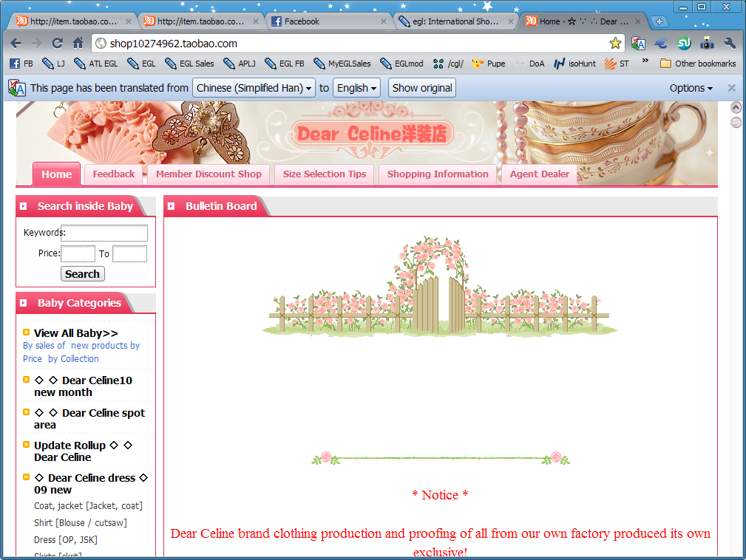Close the translation bar
This screenshot has width=746, height=560.
pyautogui.click(x=732, y=88)
